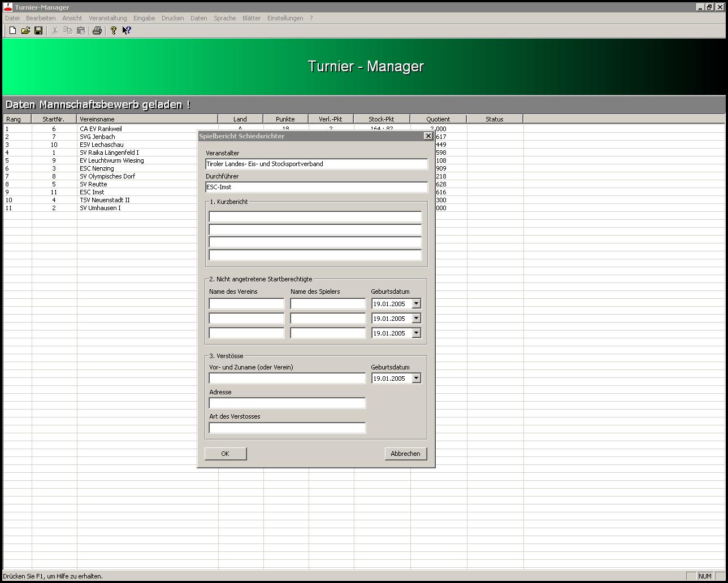
Task: Open the Ansicht menu
Action: [x=72, y=18]
